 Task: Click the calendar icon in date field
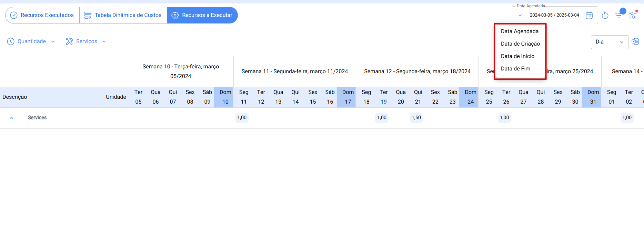[x=589, y=15]
